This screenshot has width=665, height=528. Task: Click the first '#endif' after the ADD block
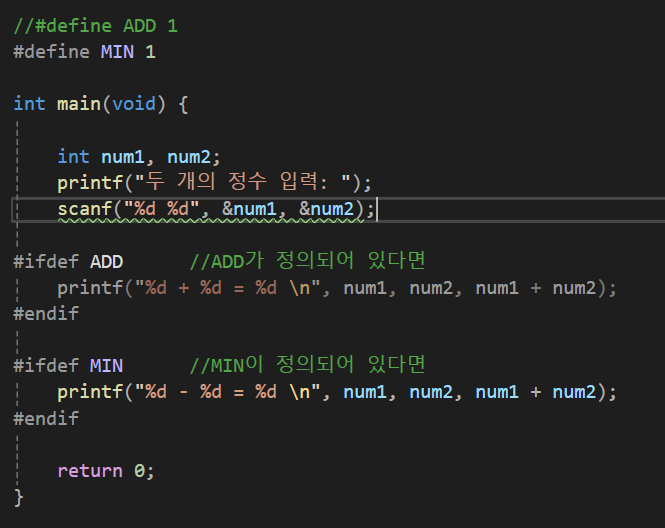pos(46,314)
